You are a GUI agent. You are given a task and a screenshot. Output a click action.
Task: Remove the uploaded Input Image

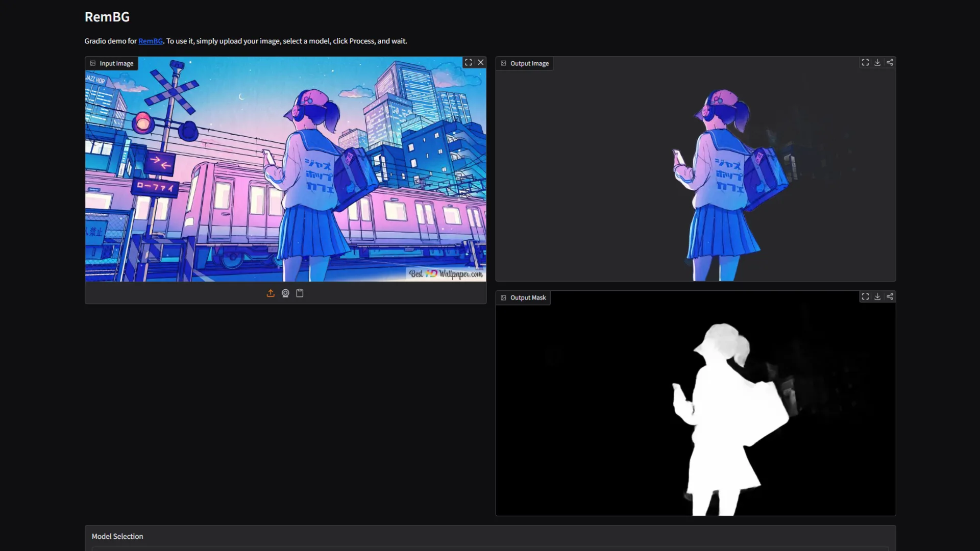point(480,62)
